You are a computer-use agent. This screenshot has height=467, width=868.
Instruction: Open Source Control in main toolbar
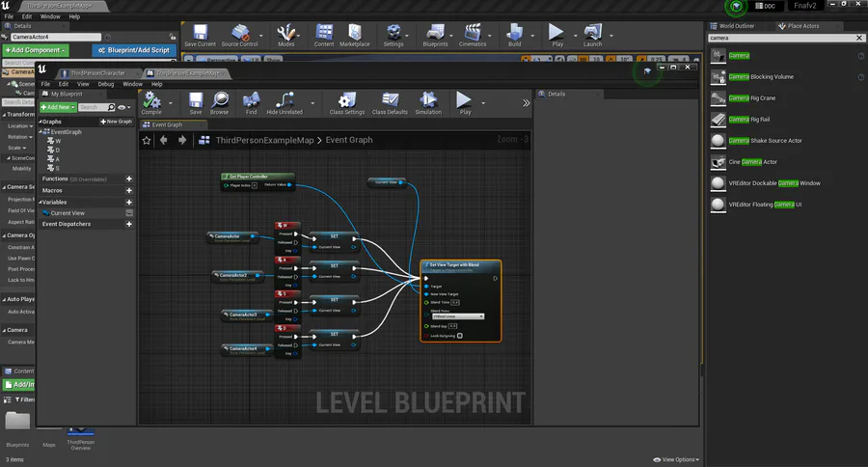pos(240,36)
